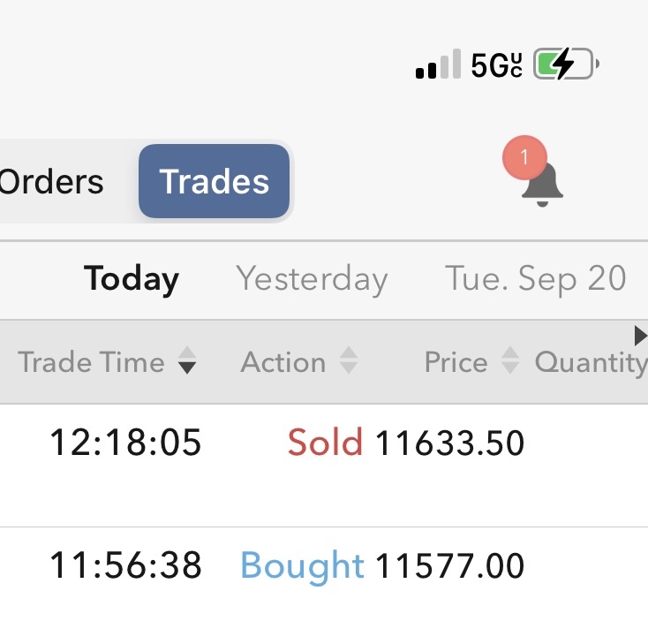View trades for Tue. Sep 20
The height and width of the screenshot is (644, 648).
pyautogui.click(x=536, y=279)
